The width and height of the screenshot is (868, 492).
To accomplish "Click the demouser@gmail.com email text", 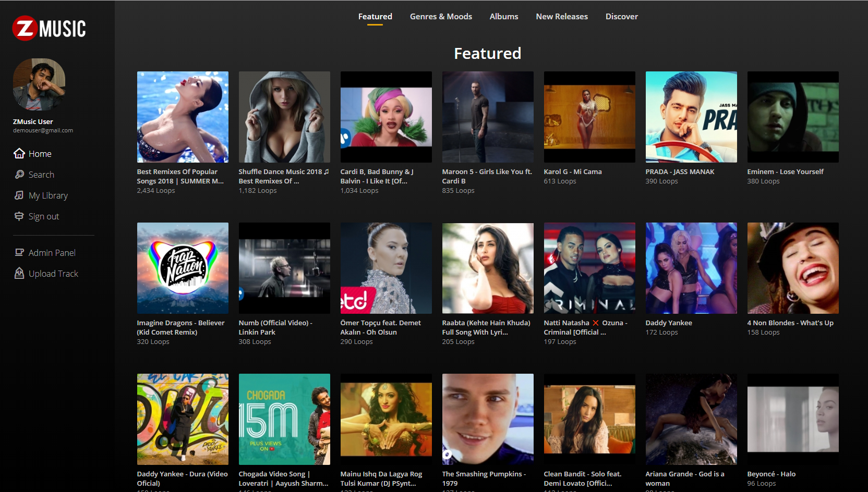I will [43, 130].
